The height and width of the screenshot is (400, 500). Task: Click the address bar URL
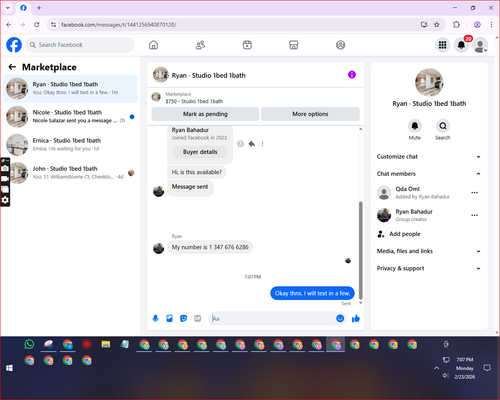coord(118,25)
